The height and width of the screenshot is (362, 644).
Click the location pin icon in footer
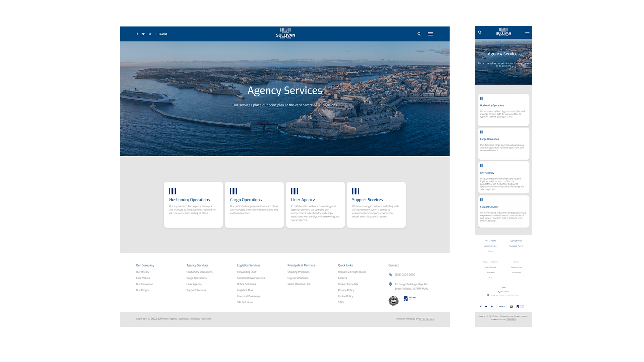390,284
